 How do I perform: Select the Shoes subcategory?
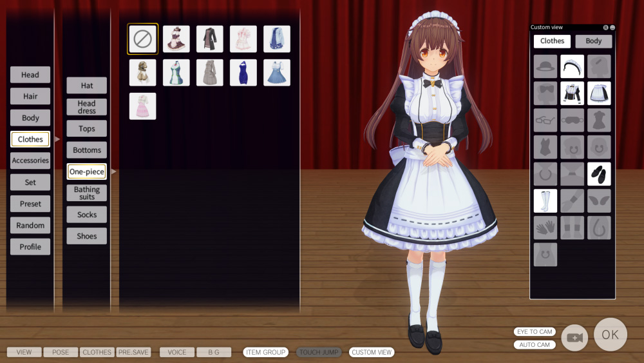click(87, 236)
